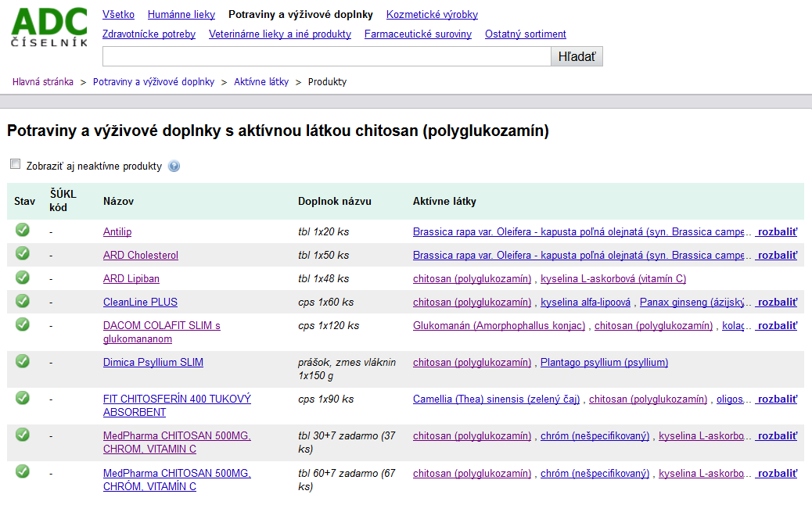The width and height of the screenshot is (812, 505).
Task: Click 'prášok, zmes vláknin 1x150 g' cell
Action: [347, 369]
